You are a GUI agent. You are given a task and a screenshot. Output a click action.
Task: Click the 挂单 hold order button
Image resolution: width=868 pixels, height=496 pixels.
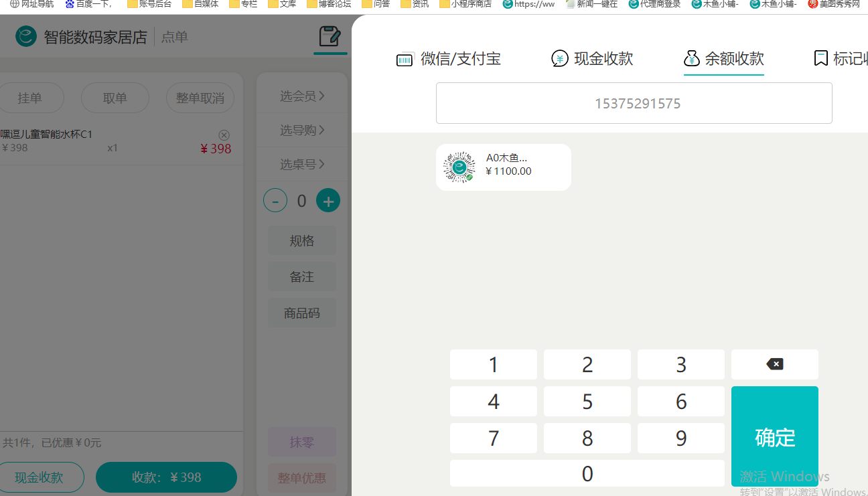pyautogui.click(x=30, y=98)
